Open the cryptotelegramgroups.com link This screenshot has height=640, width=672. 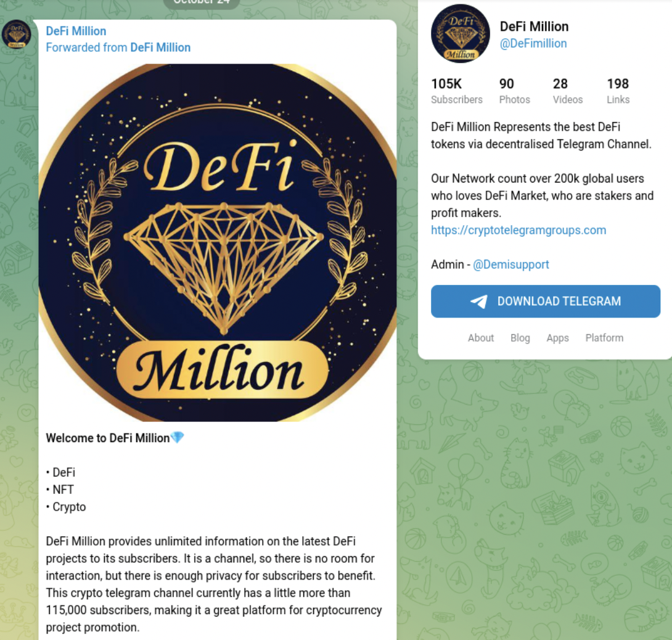(x=518, y=230)
